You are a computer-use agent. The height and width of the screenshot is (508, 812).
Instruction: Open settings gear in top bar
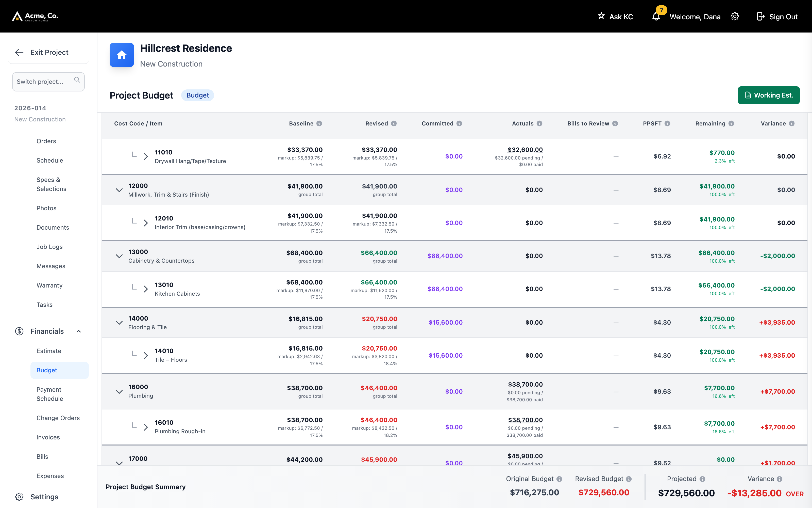coord(735,17)
